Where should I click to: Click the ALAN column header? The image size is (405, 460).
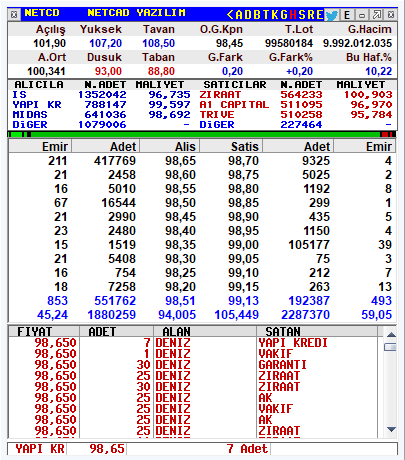(x=205, y=332)
